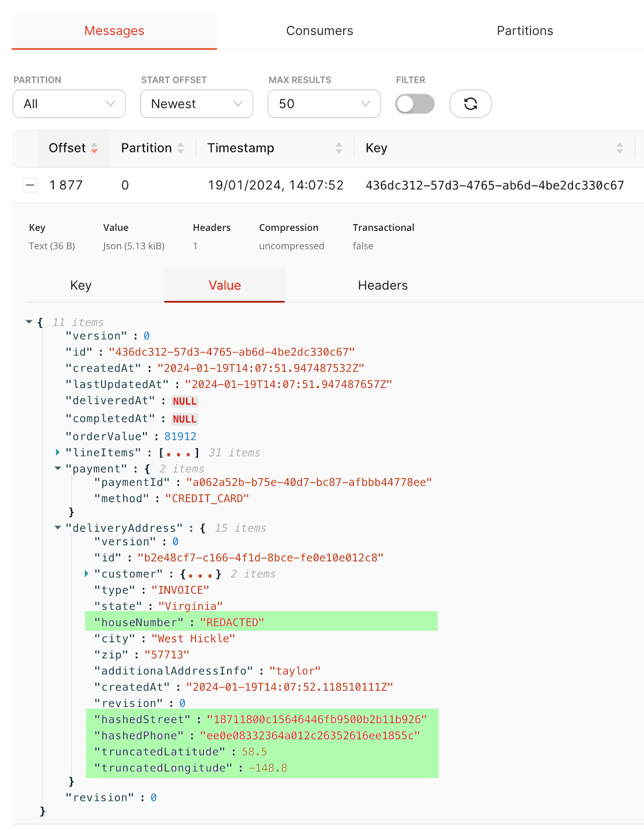Click the completedAt NULL badge
This screenshot has width=644, height=830.
185,419
